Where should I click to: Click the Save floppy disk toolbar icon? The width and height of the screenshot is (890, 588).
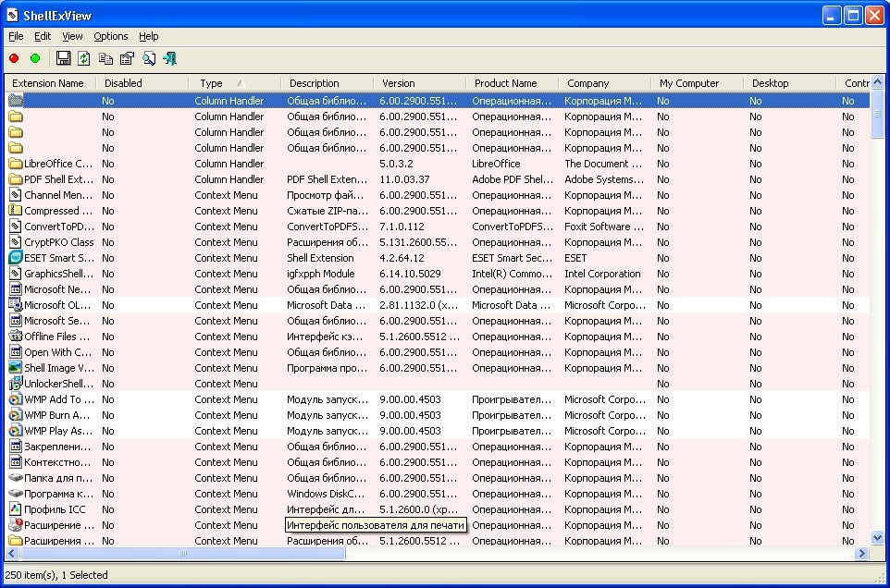[63, 58]
